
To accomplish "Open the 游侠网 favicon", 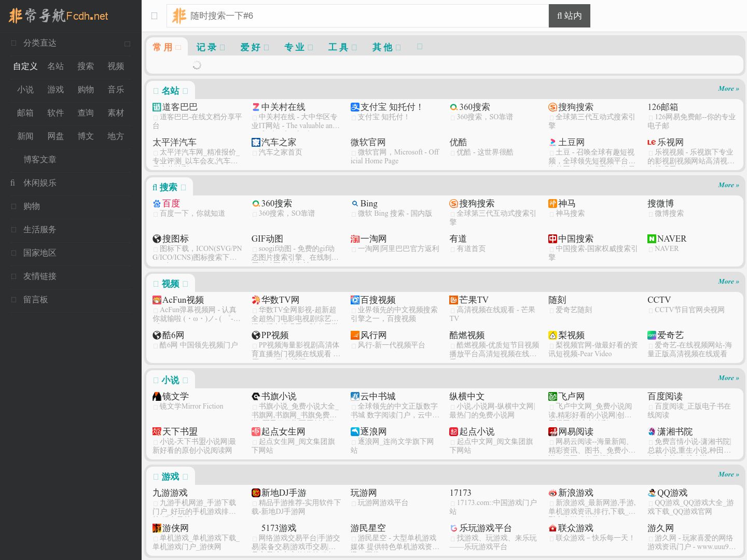I will click(x=157, y=528).
